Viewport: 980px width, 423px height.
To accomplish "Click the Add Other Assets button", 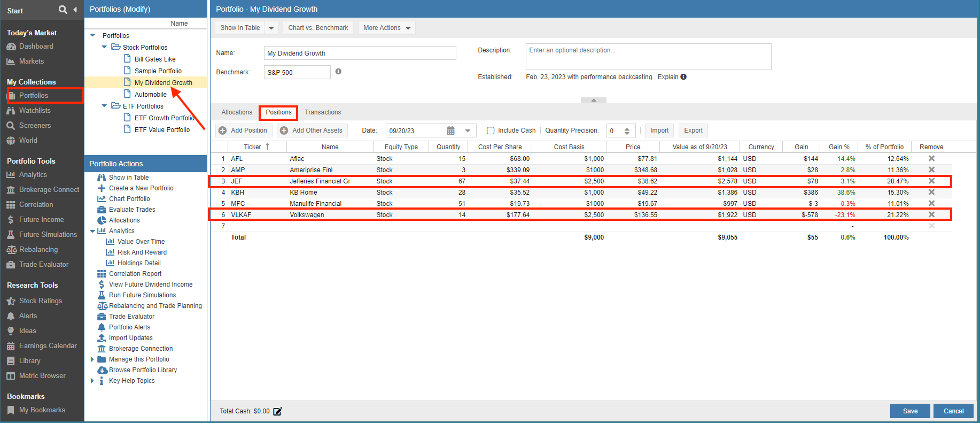I will 312,130.
